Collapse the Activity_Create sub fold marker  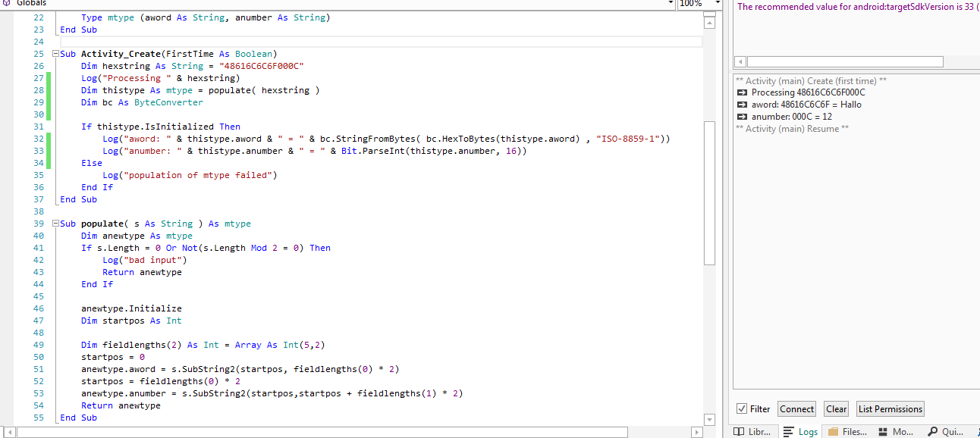(55, 54)
